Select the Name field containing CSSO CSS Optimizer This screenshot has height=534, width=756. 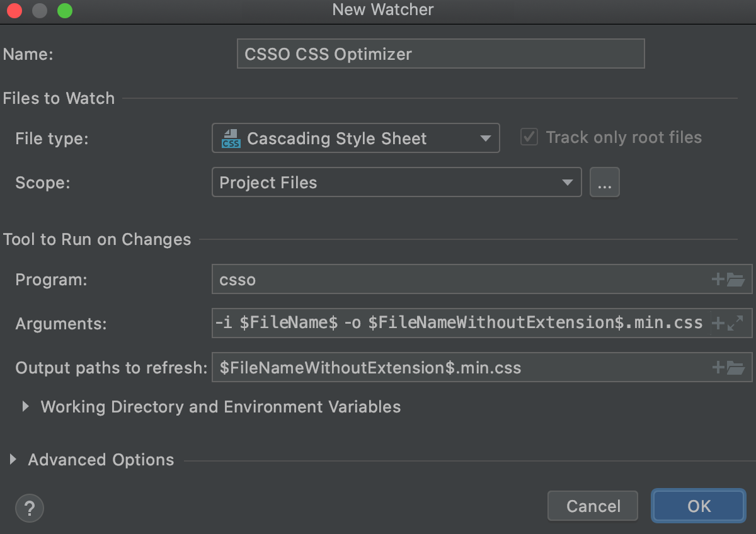(x=441, y=54)
